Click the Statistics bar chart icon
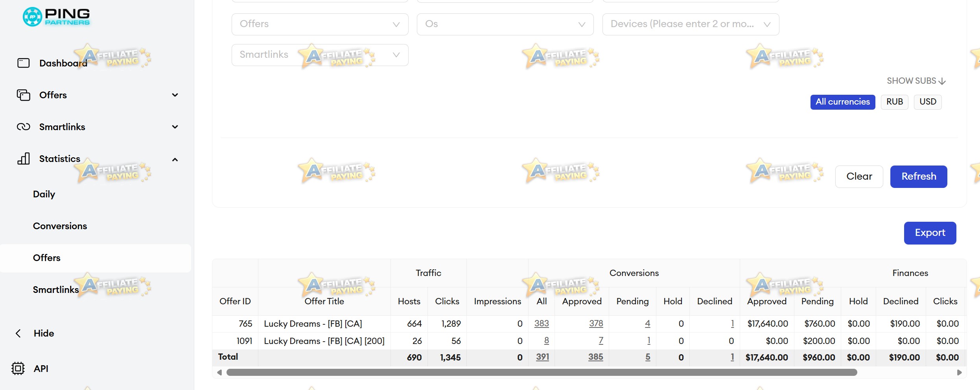 pyautogui.click(x=24, y=158)
